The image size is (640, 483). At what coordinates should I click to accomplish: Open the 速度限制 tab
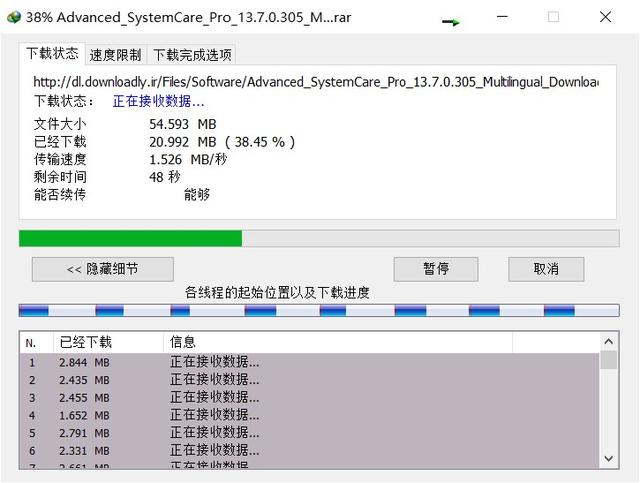tap(116, 55)
